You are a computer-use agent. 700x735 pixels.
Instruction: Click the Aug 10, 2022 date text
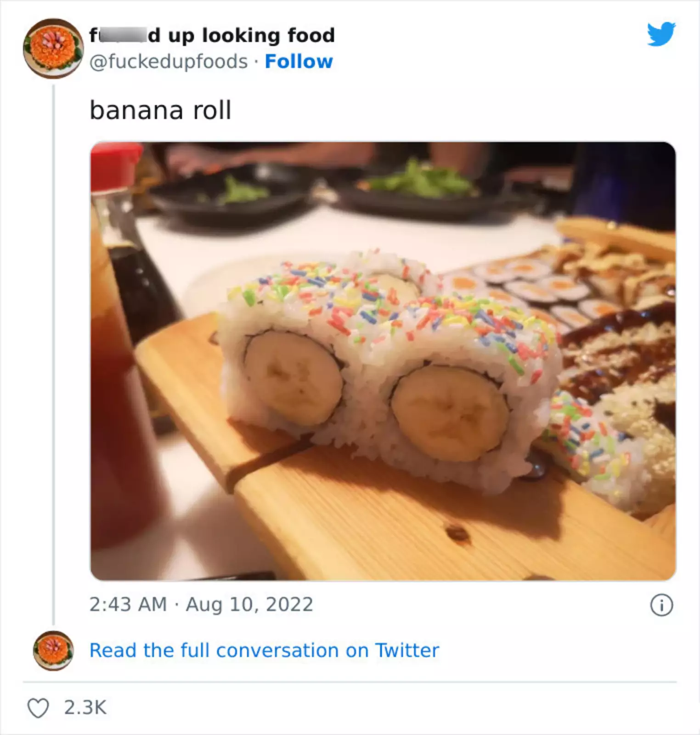coord(249,605)
